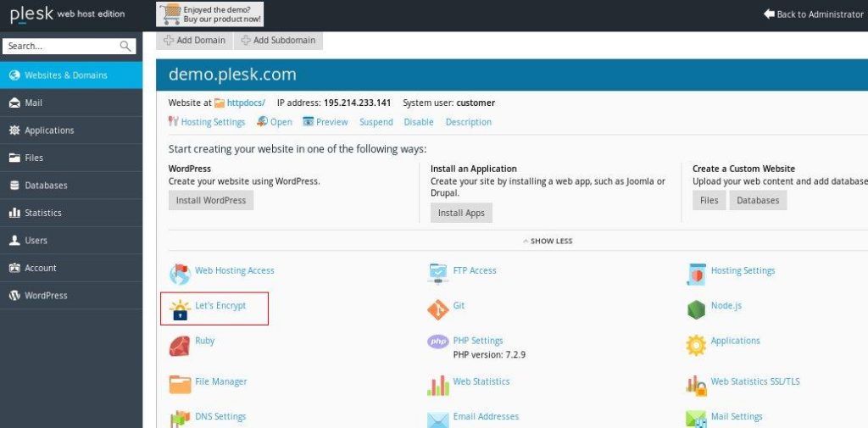Screen dimensions: 868x428
Task: Open the DNS Settings link
Action: 220,416
